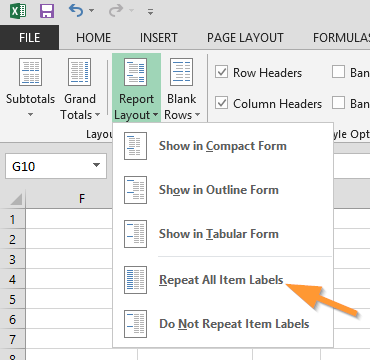Click the Do Not Repeat Labels icon
This screenshot has width=370, height=360.
coord(135,324)
